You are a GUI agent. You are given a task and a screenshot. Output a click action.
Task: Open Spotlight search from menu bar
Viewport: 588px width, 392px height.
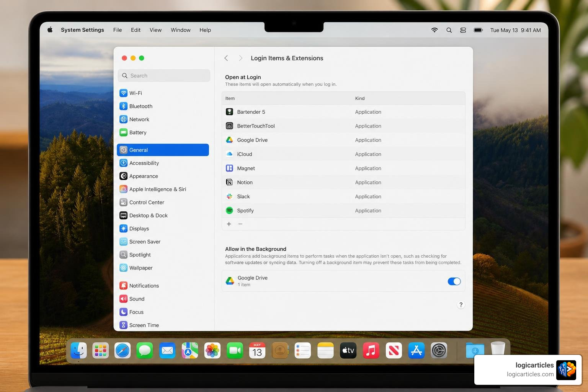click(449, 30)
